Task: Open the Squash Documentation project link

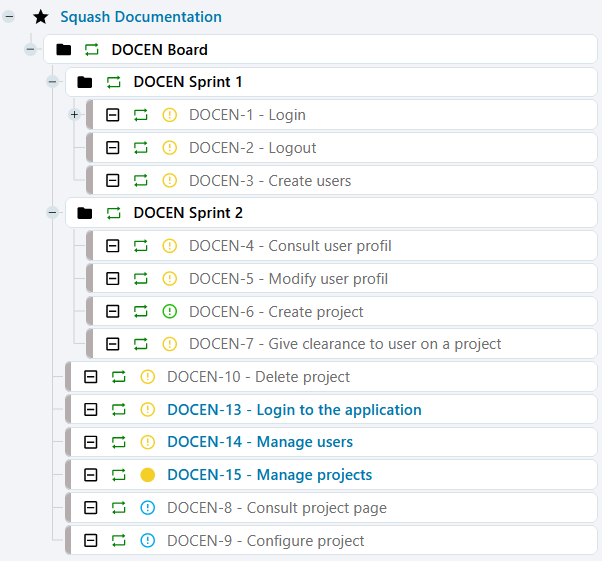Action: (141, 17)
